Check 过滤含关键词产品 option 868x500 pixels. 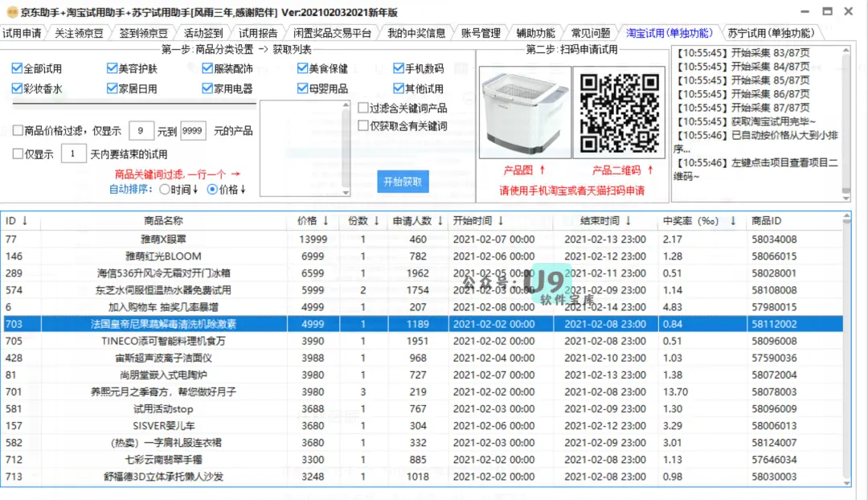(x=363, y=108)
